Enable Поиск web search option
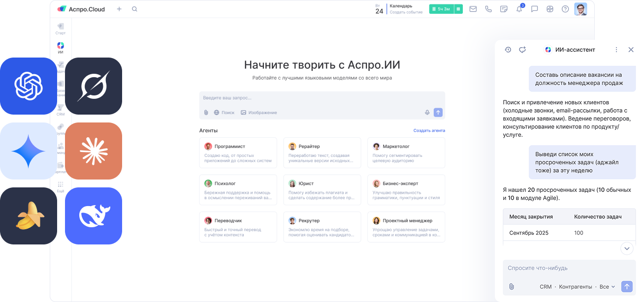644x302 pixels. click(224, 113)
